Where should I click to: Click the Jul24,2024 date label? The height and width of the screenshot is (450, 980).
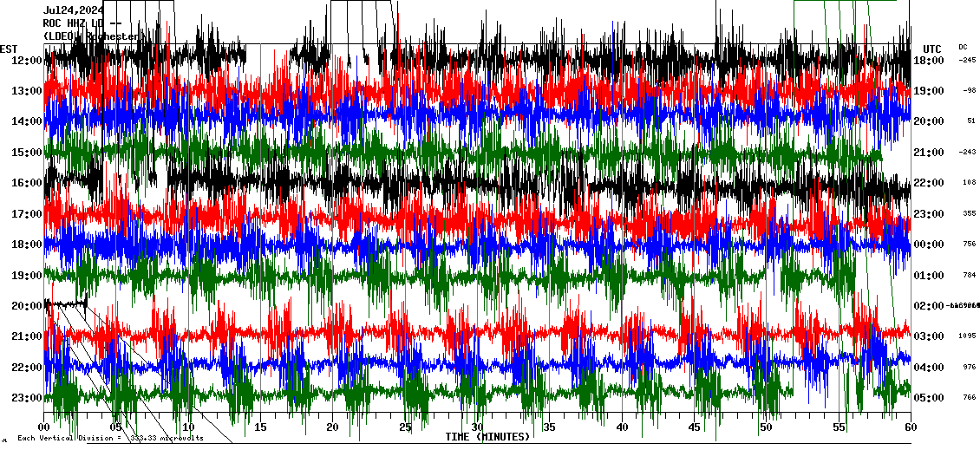point(73,10)
